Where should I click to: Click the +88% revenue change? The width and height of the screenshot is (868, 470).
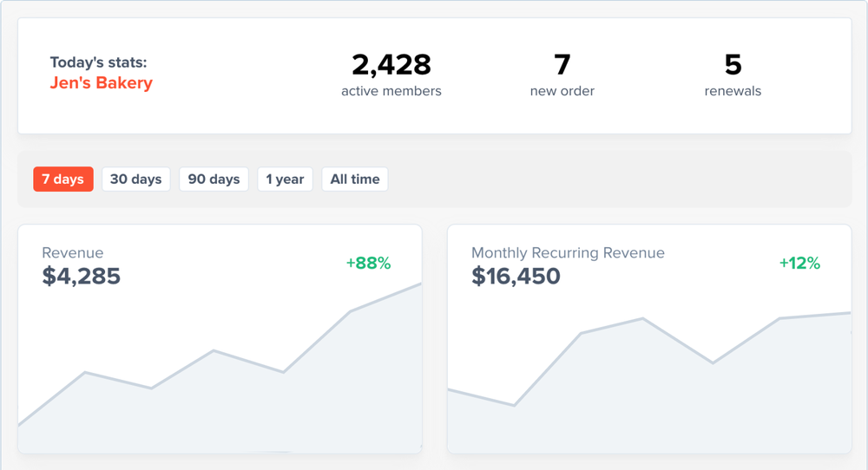369,264
